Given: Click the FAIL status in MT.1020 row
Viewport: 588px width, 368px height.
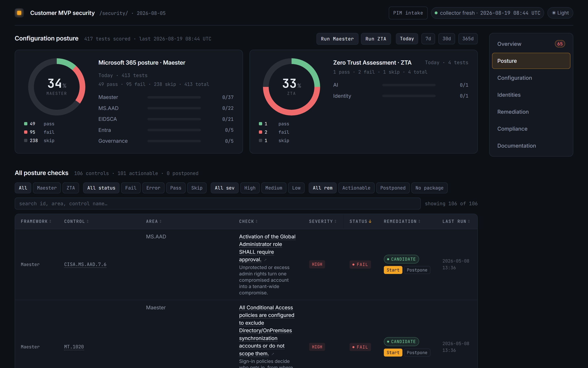Looking at the screenshot, I should 360,347.
